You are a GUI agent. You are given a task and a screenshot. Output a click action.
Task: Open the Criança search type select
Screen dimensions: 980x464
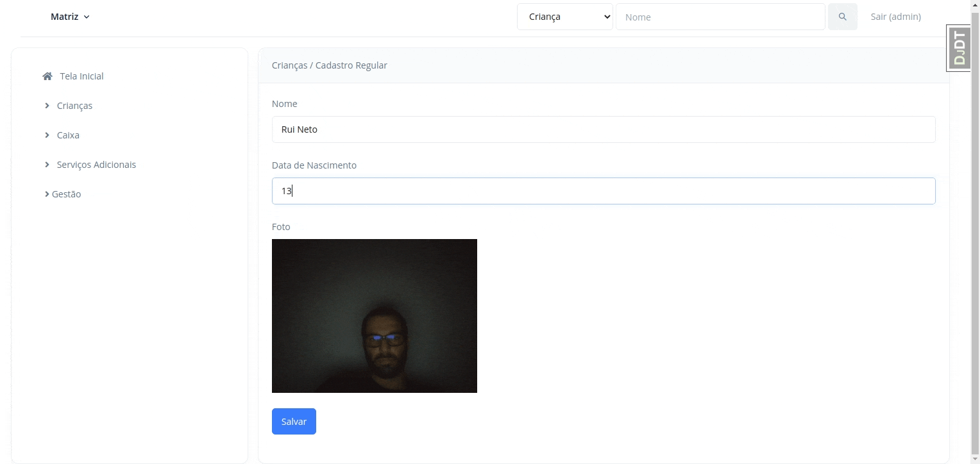(x=565, y=17)
